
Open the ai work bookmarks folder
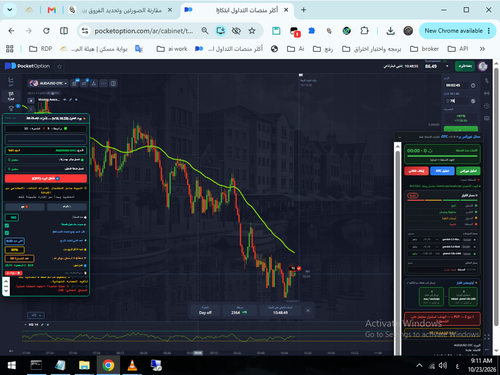pyautogui.click(x=172, y=49)
